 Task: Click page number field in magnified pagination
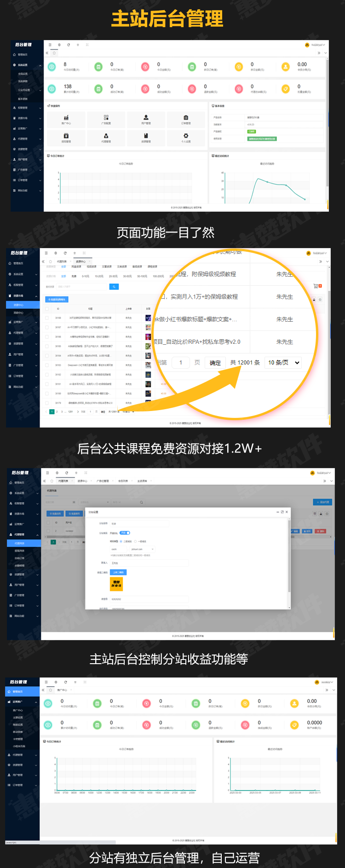click(181, 363)
